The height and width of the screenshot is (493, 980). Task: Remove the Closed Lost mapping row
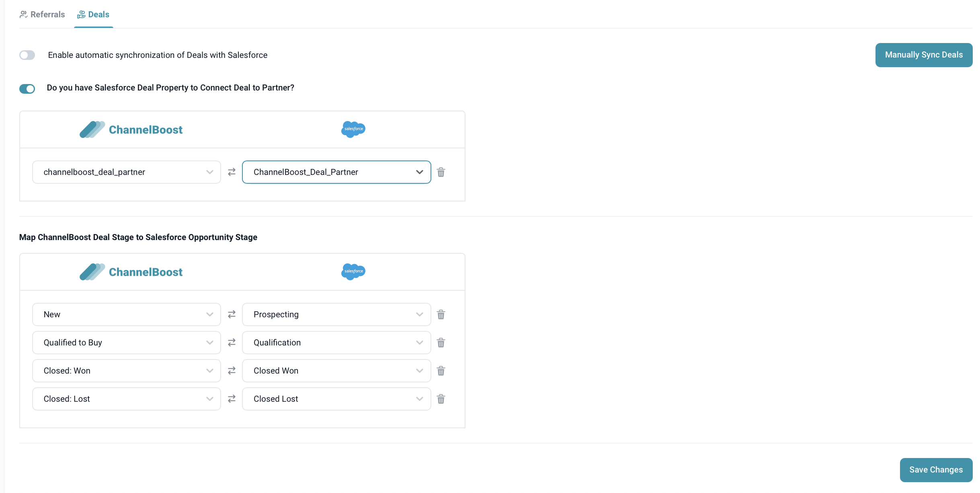click(441, 399)
